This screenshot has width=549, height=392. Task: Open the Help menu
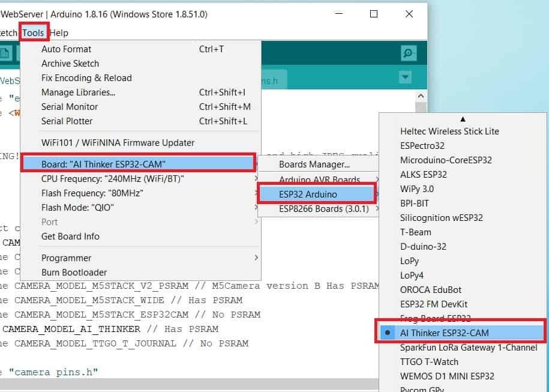(59, 33)
